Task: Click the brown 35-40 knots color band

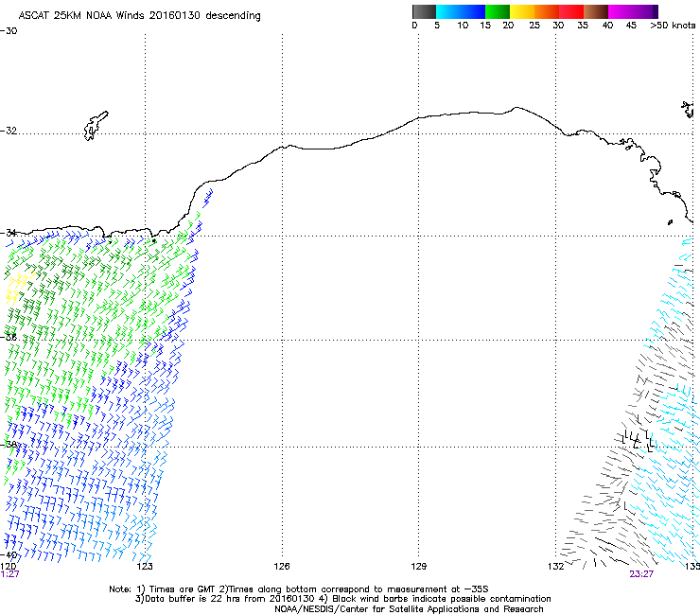Action: (596, 11)
